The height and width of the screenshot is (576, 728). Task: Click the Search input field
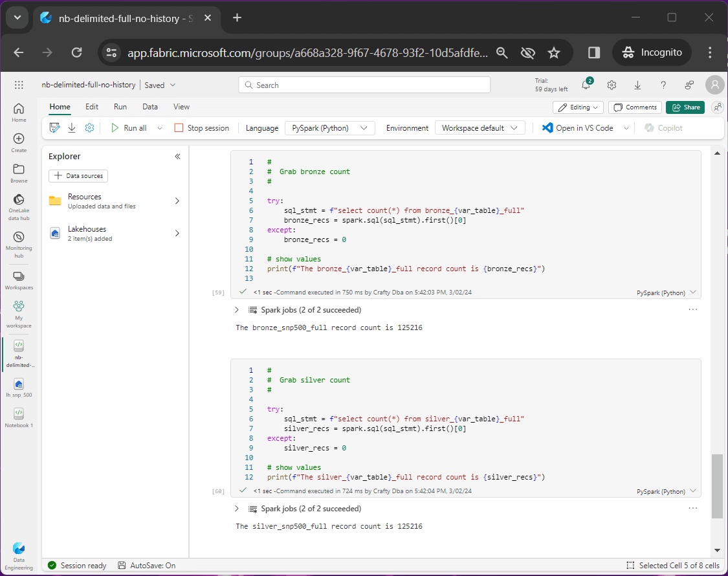[364, 85]
